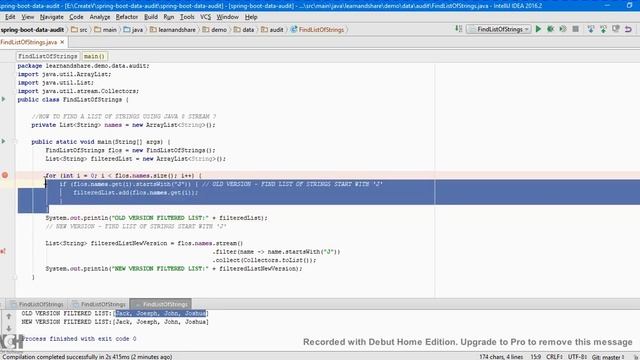The height and width of the screenshot is (360, 640).
Task: Update project from VCS
Action: pos(591,29)
